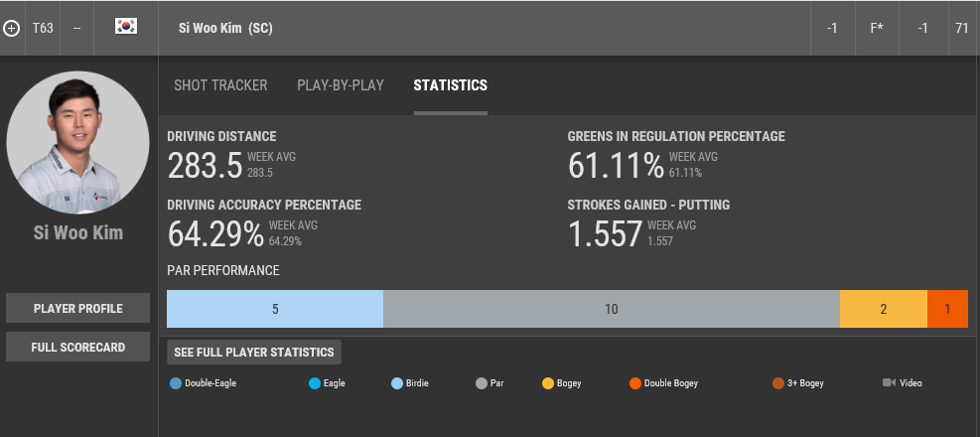Click the Double Bogey legend dot
Screen dimensions: 980x437
click(x=635, y=382)
